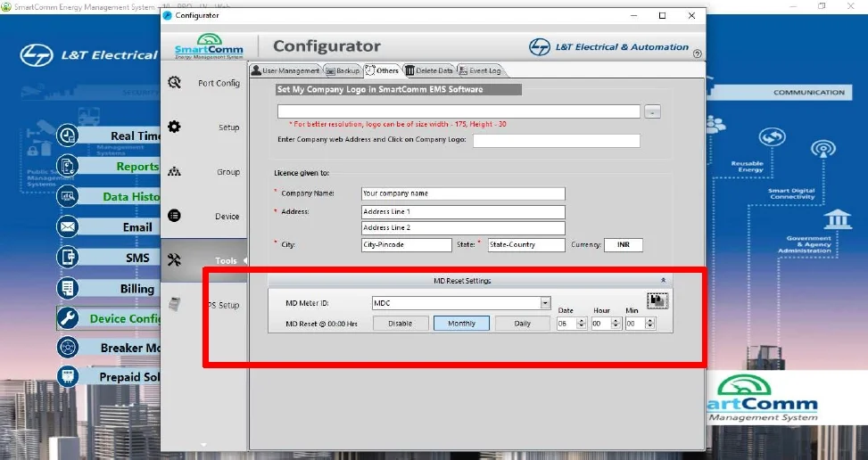This screenshot has height=460, width=868.
Task: Click the Hour value field
Action: pyautogui.click(x=601, y=324)
